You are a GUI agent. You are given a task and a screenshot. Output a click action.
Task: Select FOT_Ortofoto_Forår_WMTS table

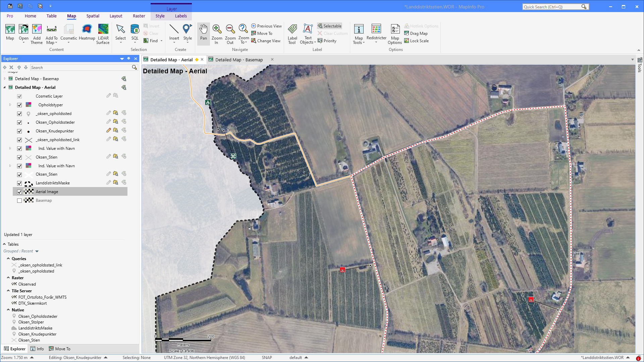point(42,297)
